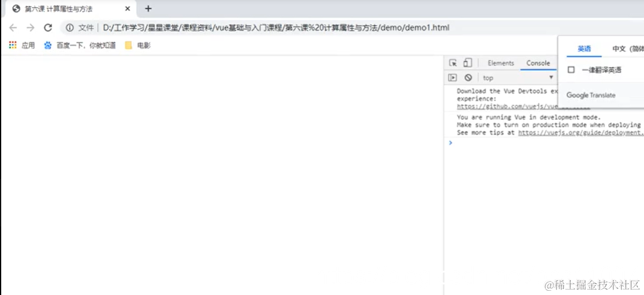Open the top context dropdown
This screenshot has width=644, height=295.
coord(518,78)
